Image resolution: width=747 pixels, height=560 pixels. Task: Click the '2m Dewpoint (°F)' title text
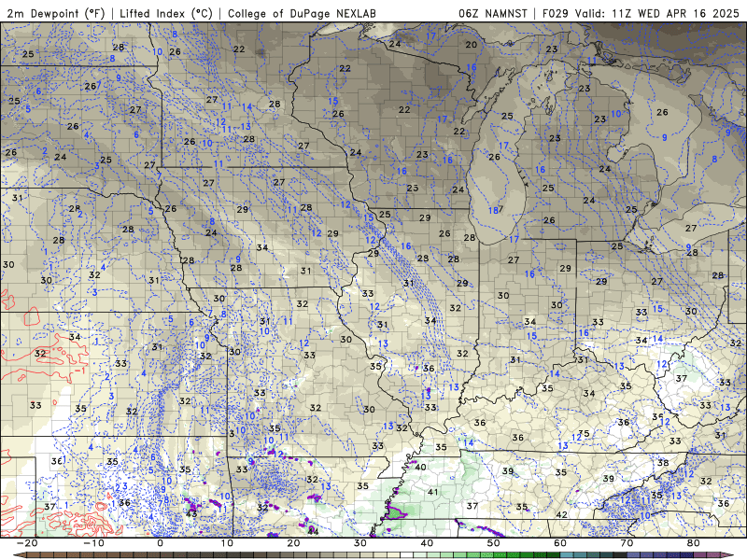pos(56,13)
